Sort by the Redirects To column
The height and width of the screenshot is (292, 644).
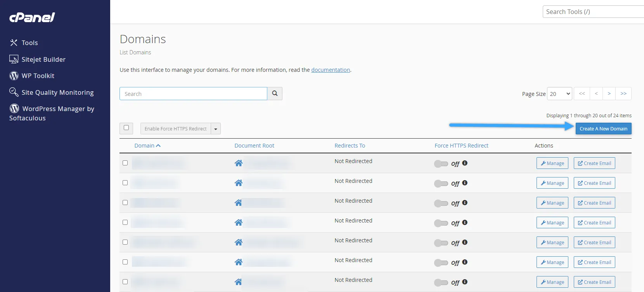click(x=350, y=146)
